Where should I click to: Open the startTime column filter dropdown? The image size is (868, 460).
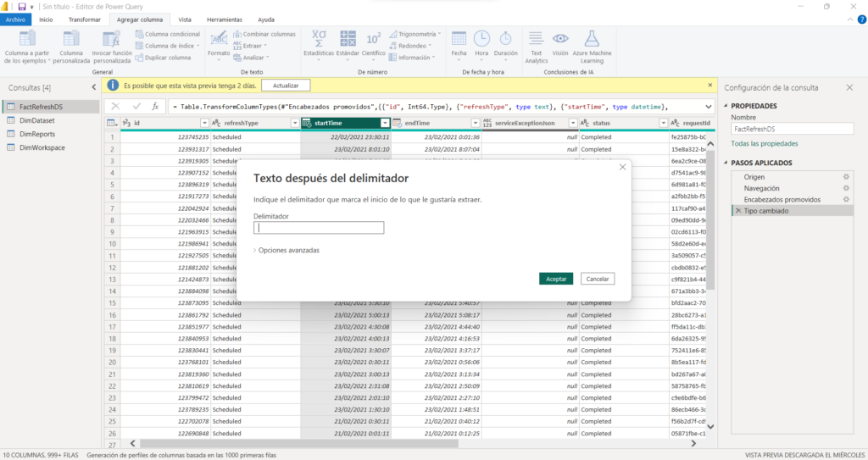383,124
